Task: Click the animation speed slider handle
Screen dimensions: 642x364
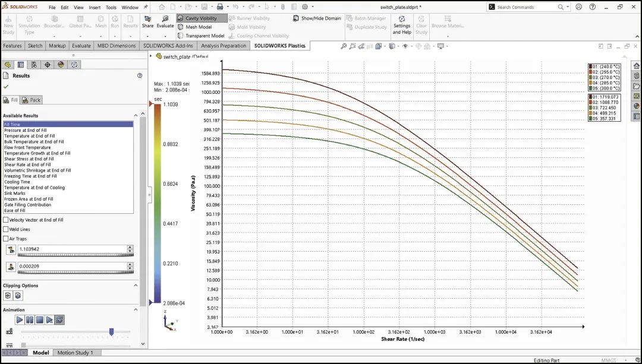Action: coord(111,332)
